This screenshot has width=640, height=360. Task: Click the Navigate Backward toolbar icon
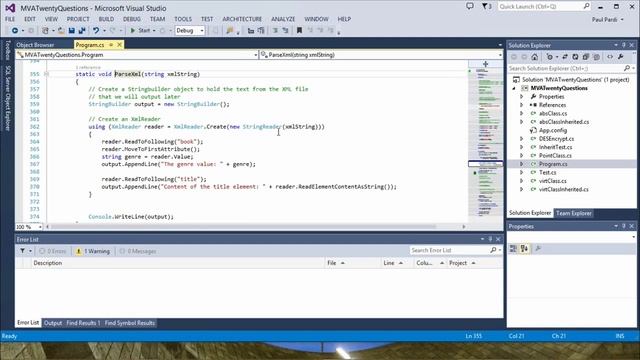tap(15, 31)
